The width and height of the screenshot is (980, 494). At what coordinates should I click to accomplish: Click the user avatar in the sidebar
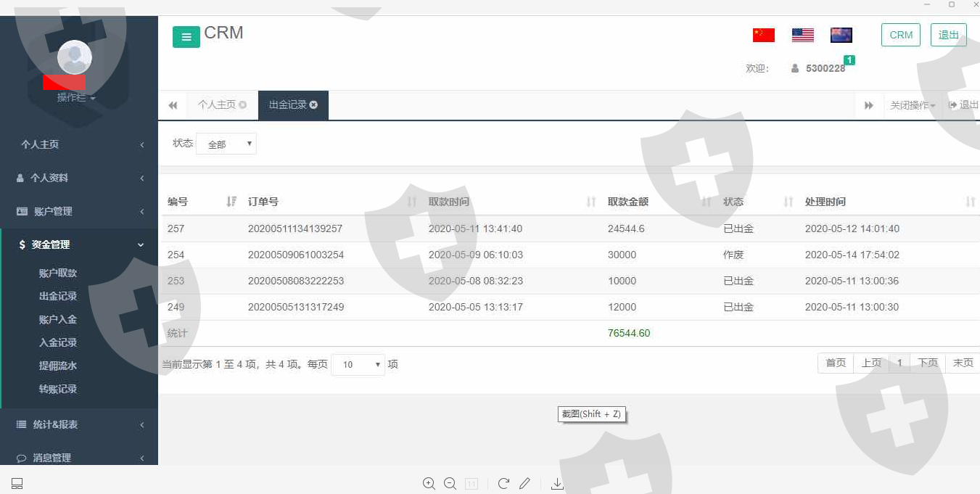[75, 57]
